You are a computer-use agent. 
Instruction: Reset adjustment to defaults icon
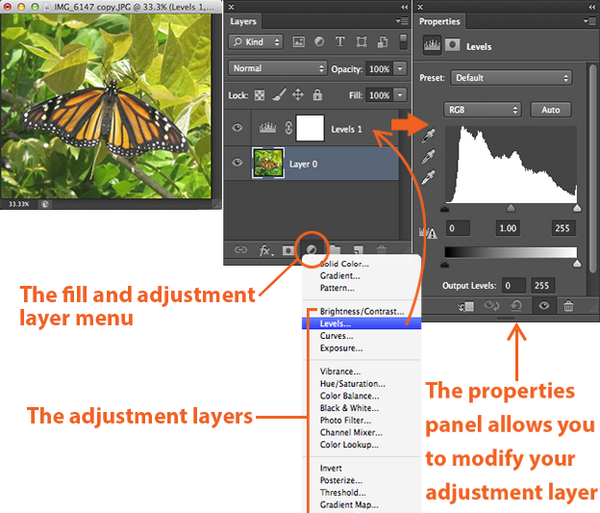[517, 305]
